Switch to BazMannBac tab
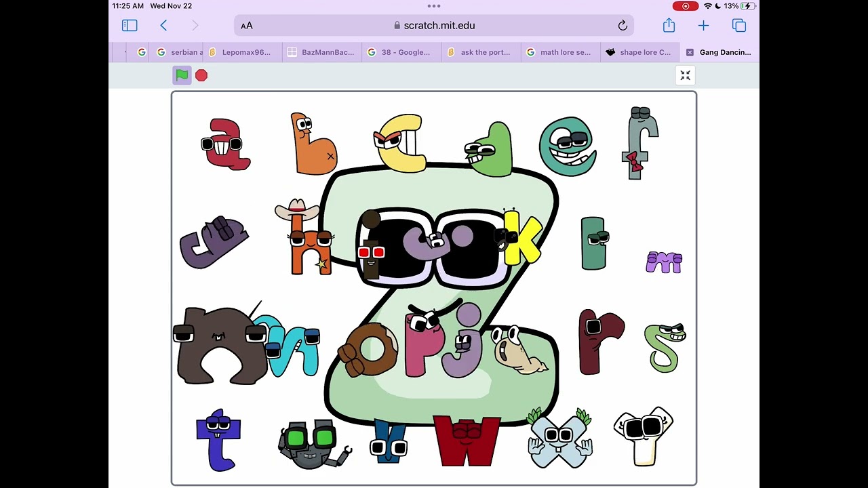 click(x=322, y=52)
